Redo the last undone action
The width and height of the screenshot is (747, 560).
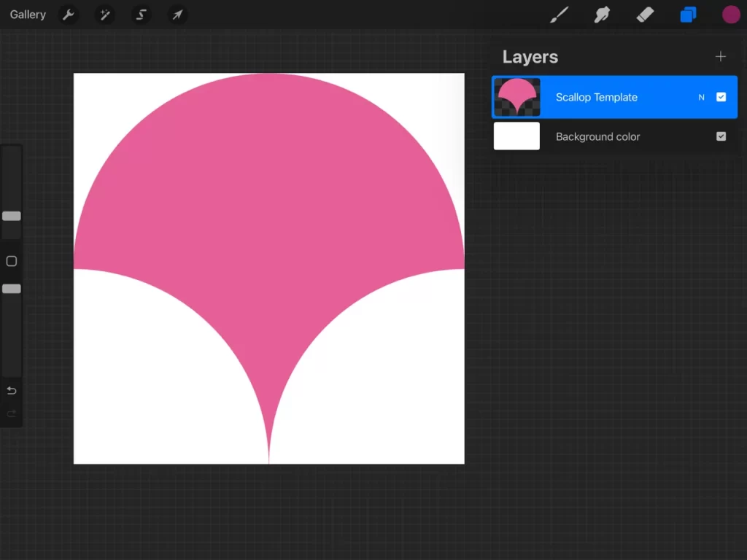(x=12, y=413)
